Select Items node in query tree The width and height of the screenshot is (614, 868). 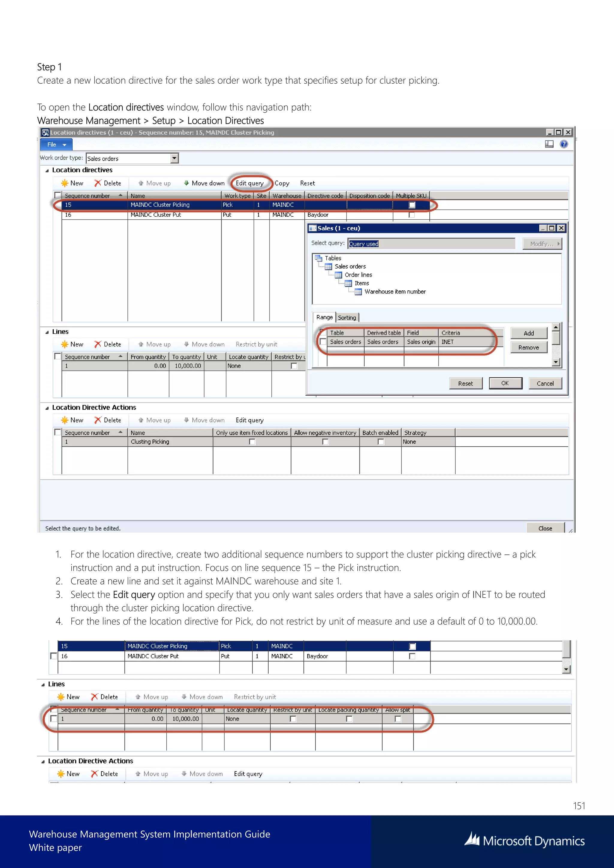362,283
